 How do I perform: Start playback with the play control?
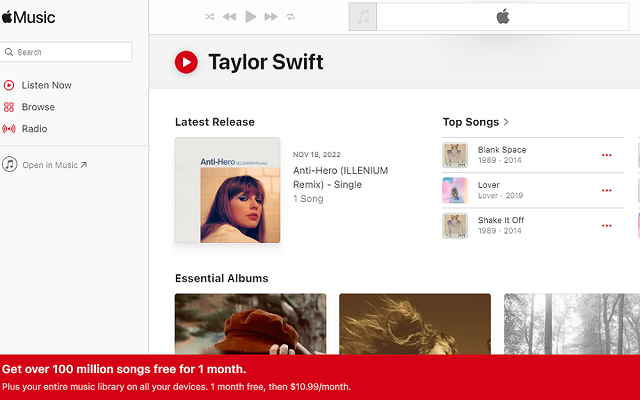[x=250, y=17]
